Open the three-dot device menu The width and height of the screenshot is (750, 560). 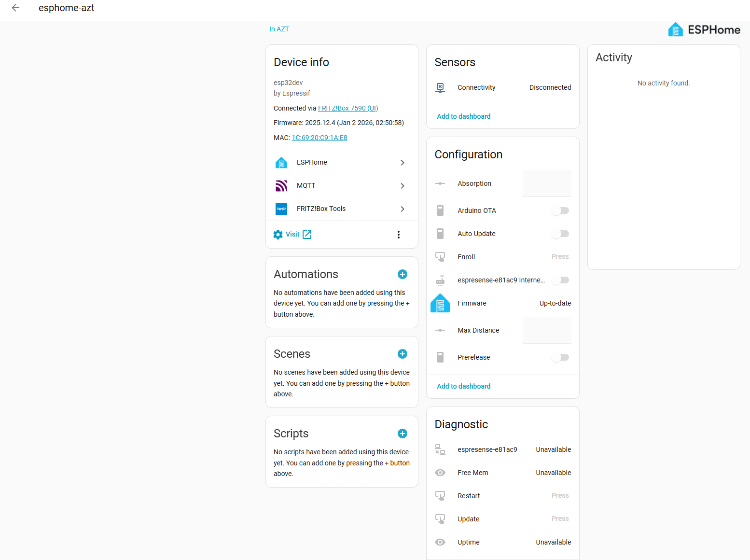[398, 235]
